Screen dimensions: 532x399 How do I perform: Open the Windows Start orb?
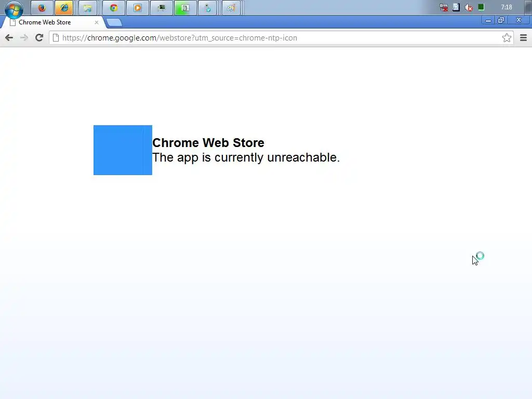point(14,8)
